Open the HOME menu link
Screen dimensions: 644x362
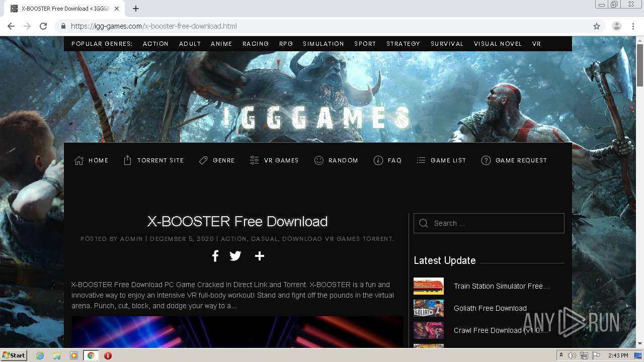(99, 160)
